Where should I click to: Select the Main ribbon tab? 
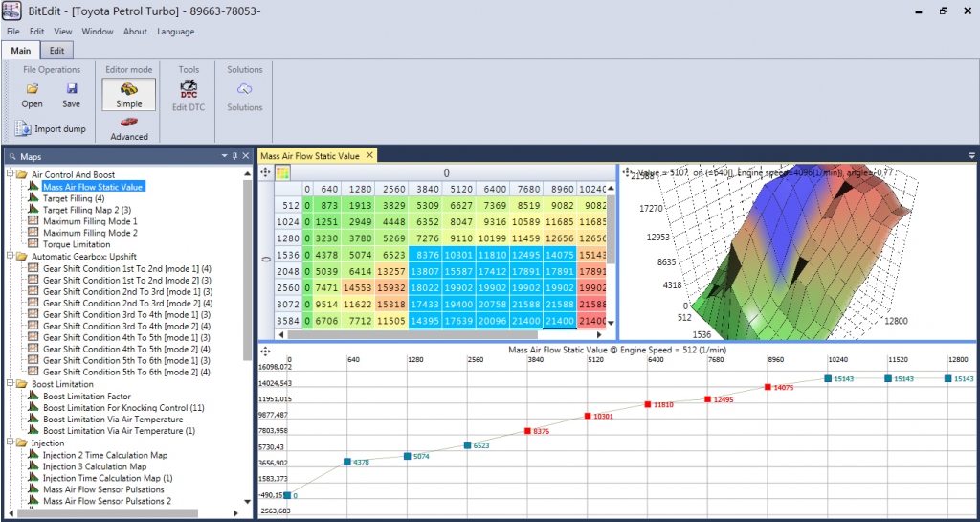click(21, 51)
